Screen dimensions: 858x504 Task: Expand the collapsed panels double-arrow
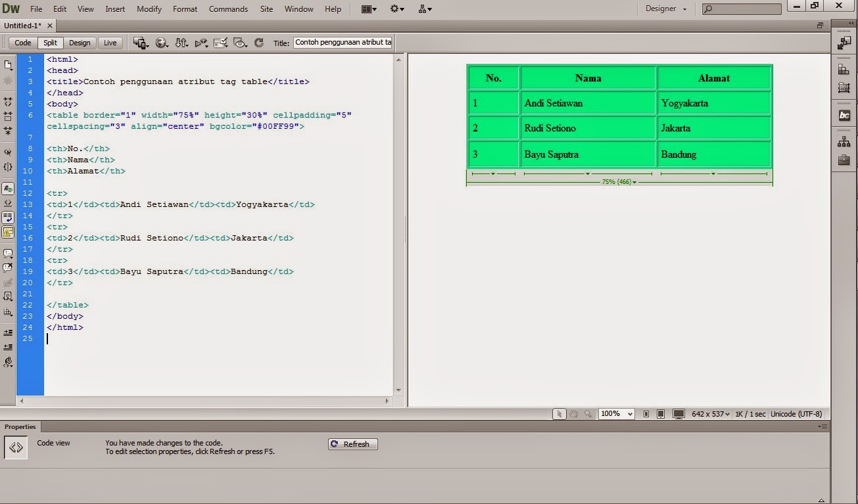coord(851,24)
